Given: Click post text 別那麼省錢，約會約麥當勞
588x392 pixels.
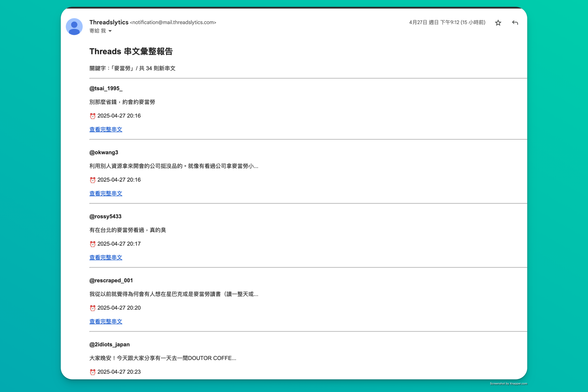Looking at the screenshot, I should (122, 102).
